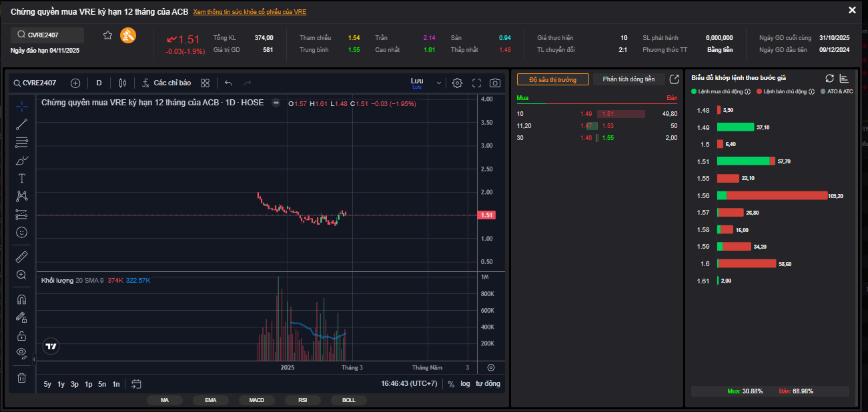Toggle hide all drawings eye icon

[21, 352]
